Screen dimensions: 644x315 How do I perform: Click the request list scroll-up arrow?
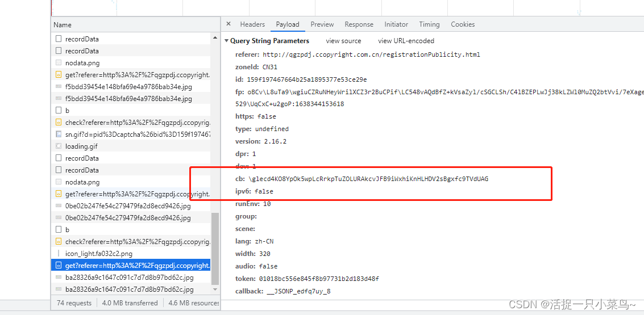click(x=215, y=37)
